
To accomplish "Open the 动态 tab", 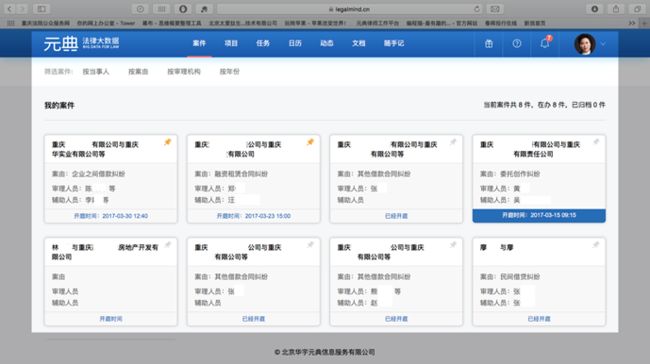I will pyautogui.click(x=327, y=43).
